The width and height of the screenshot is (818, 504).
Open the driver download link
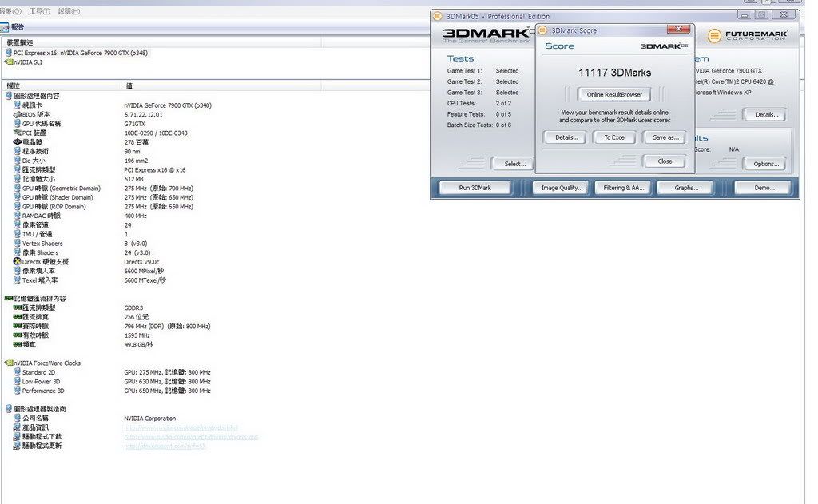pyautogui.click(x=190, y=437)
